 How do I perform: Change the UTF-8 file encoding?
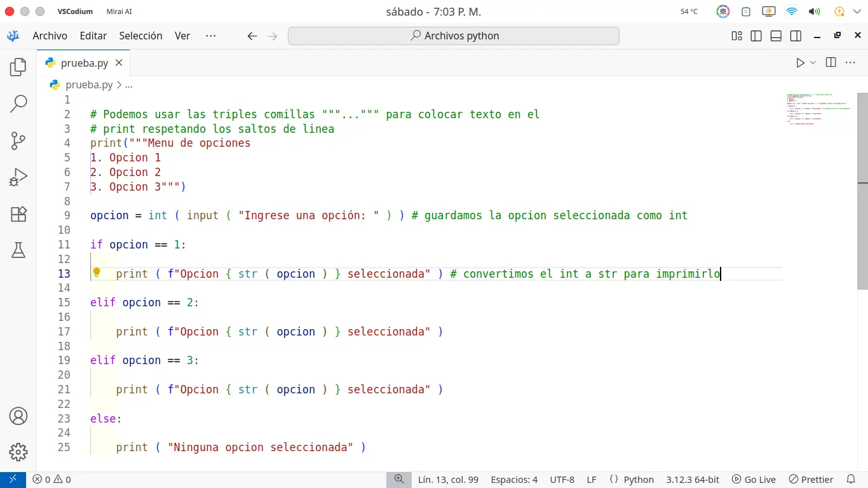coord(562,480)
